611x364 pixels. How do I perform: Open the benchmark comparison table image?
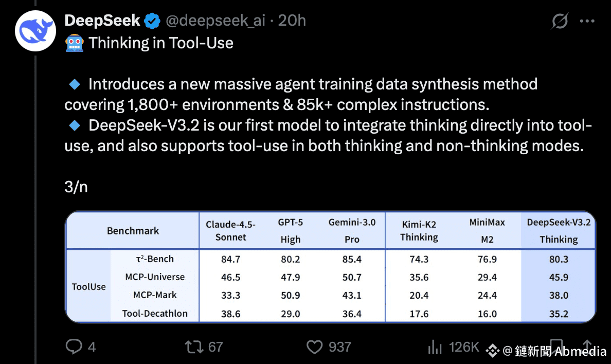pyautogui.click(x=331, y=267)
